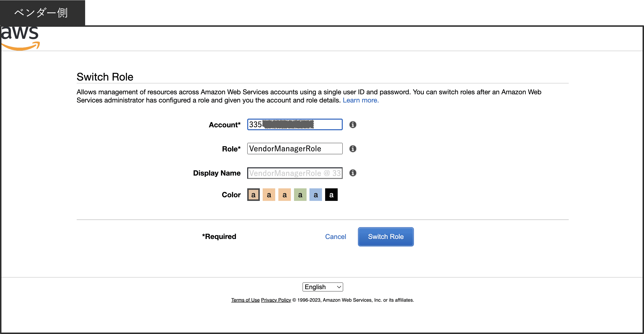
Task: Open the Privacy Policy link
Action: 276,300
